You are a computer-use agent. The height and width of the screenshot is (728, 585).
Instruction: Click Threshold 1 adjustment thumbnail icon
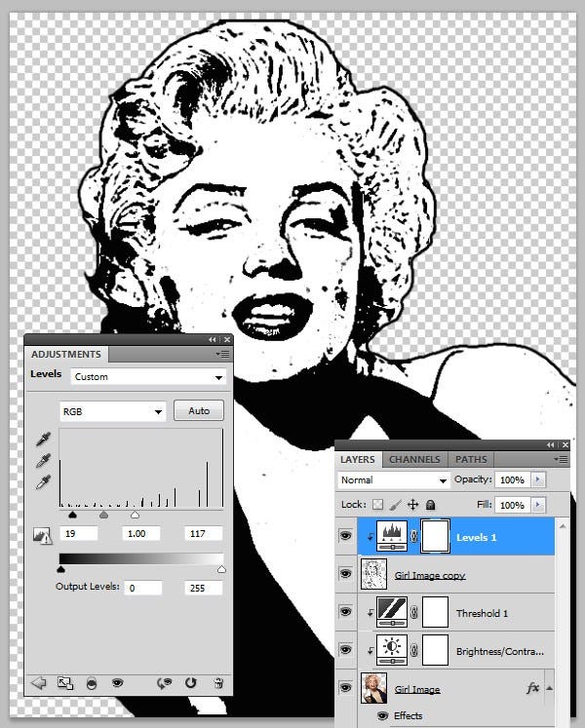pos(392,612)
